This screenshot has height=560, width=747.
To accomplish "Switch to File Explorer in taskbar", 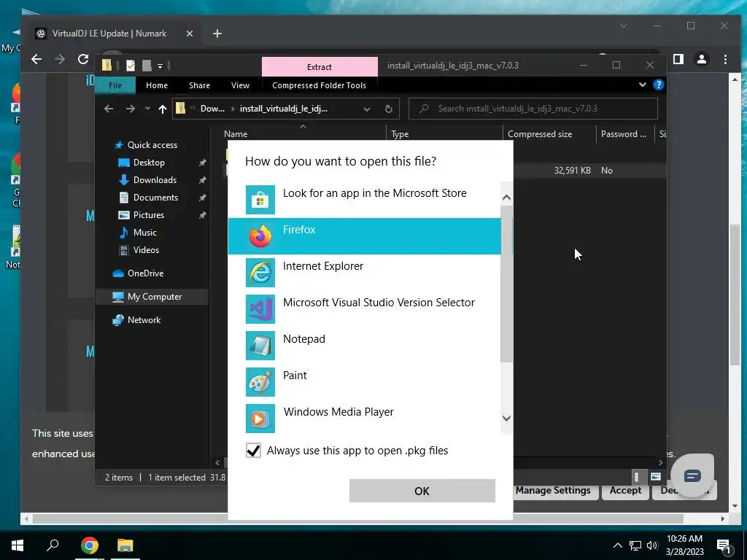I will pyautogui.click(x=125, y=545).
